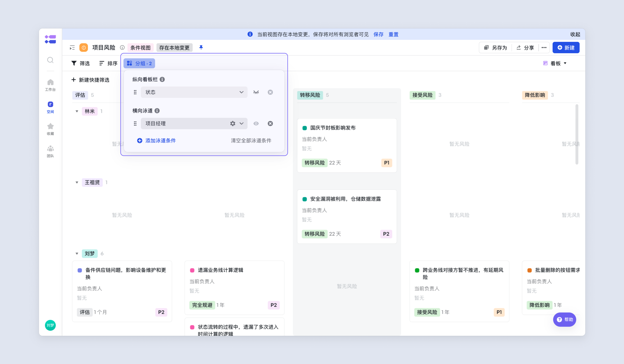Click 重置 link in the banner
Viewport: 624px width, 364px height.
pyautogui.click(x=394, y=34)
